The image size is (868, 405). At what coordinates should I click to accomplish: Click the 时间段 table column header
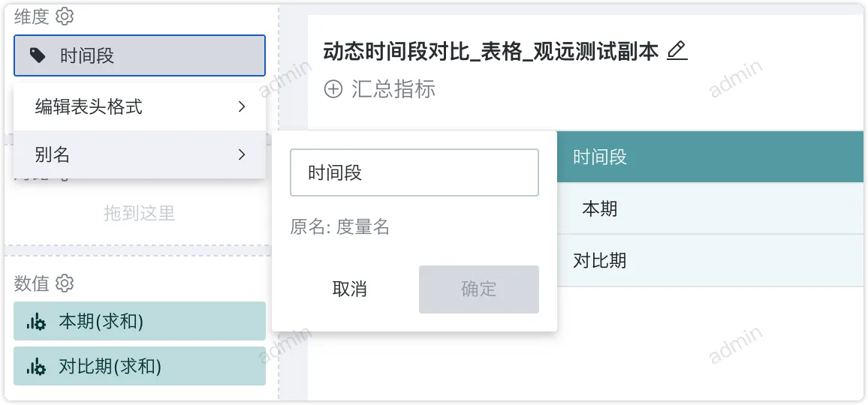599,157
